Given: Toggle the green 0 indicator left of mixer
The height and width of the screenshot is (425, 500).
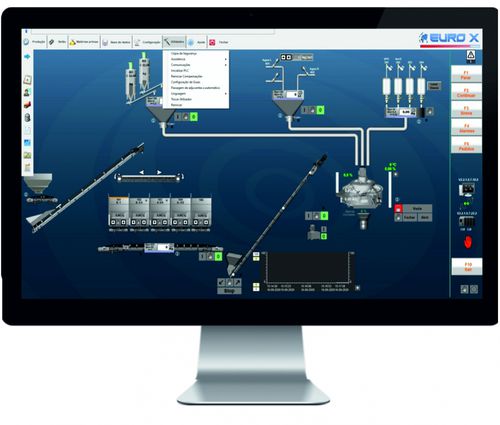Looking at the screenshot, I should point(324,216).
